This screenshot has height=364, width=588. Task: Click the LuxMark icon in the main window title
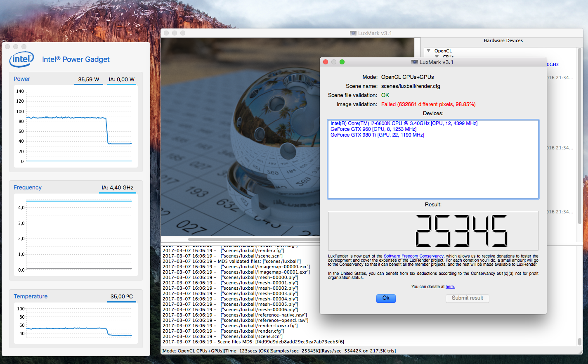pyautogui.click(x=353, y=33)
